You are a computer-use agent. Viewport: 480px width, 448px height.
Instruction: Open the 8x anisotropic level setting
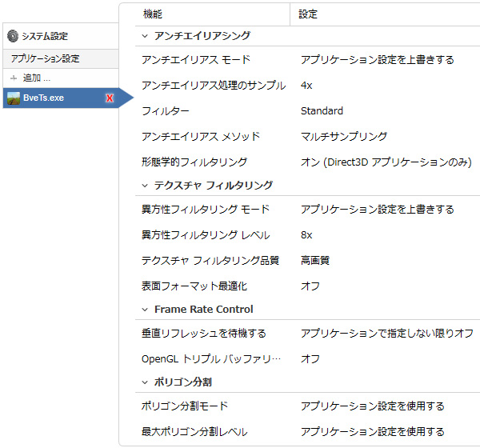coord(306,235)
